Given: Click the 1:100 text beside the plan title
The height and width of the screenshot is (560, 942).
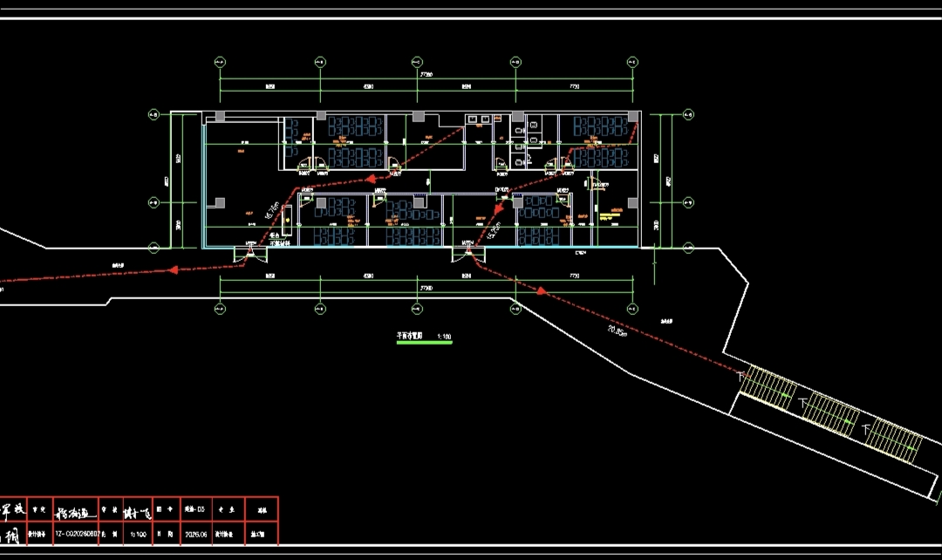Looking at the screenshot, I should tap(444, 337).
